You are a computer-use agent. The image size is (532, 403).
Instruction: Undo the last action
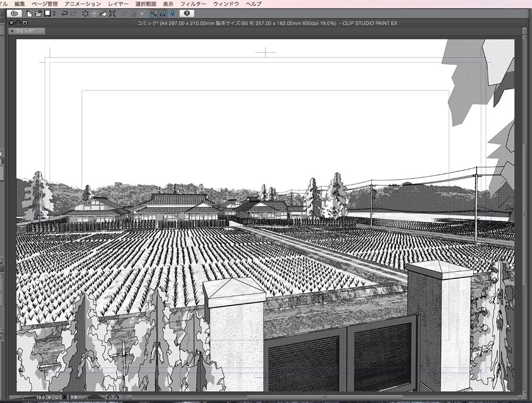64,14
